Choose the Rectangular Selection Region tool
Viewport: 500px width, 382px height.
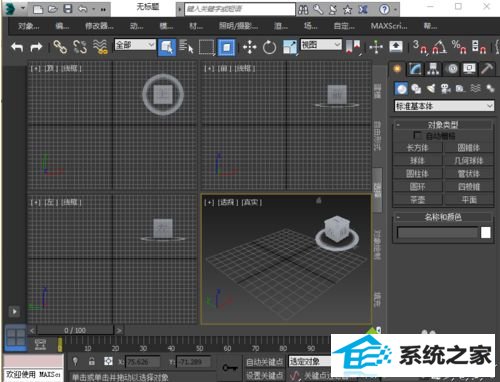click(206, 47)
